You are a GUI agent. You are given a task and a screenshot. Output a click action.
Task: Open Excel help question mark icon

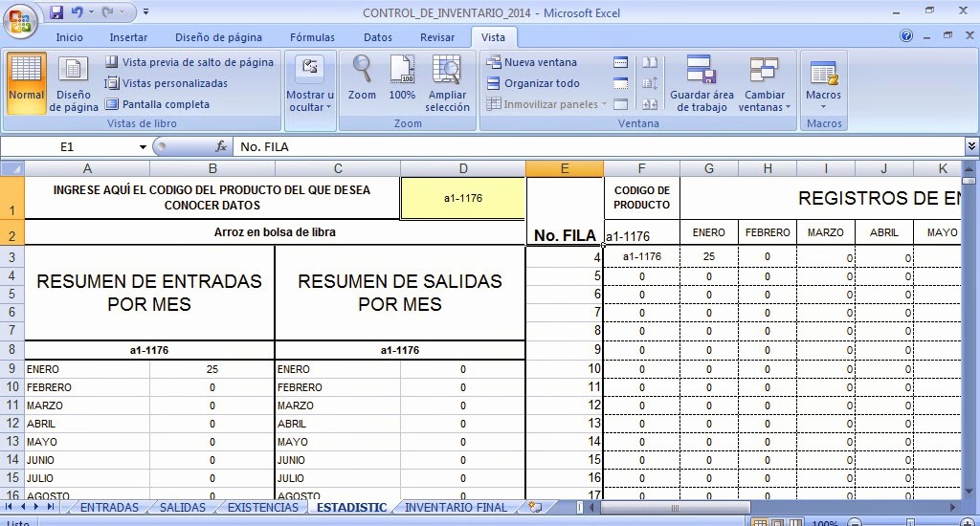point(906,36)
